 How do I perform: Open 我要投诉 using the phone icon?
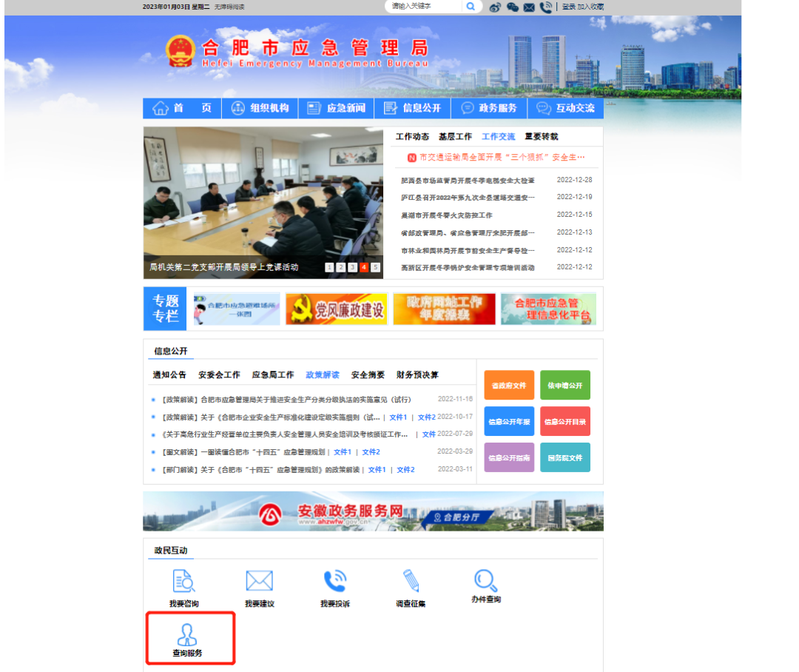point(335,582)
